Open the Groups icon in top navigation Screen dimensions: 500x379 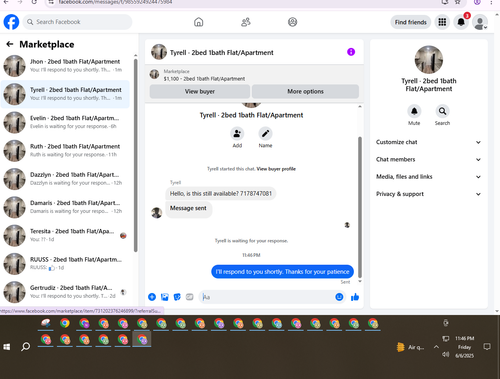point(292,22)
